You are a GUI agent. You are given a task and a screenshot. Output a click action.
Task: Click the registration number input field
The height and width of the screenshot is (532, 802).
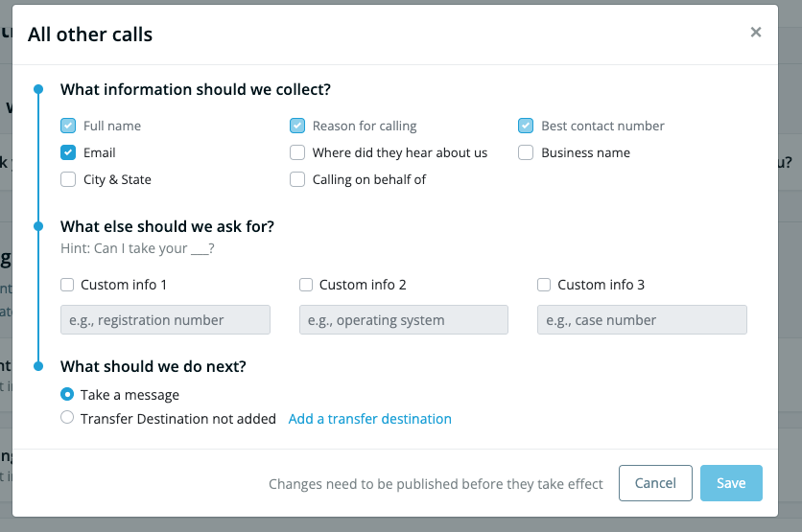click(165, 320)
